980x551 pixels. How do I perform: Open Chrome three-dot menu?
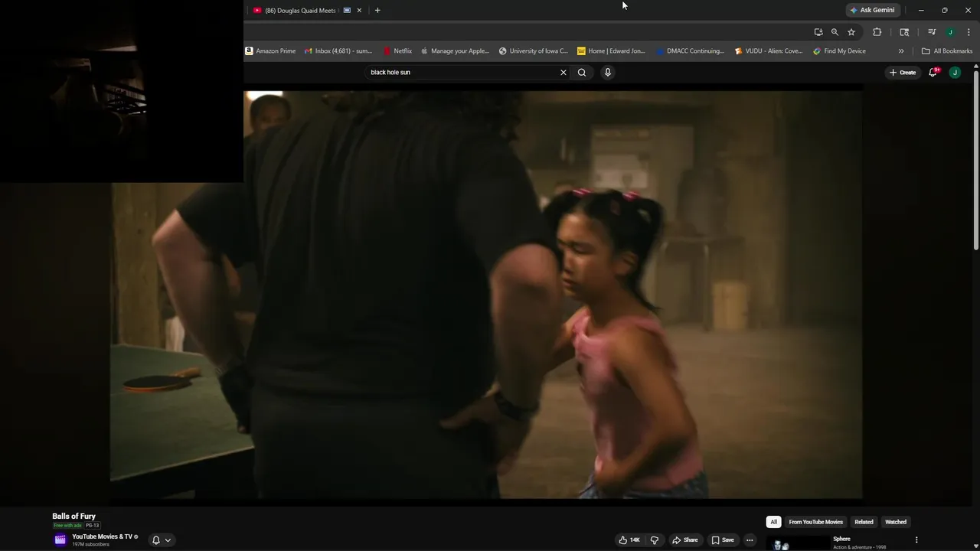(x=969, y=32)
